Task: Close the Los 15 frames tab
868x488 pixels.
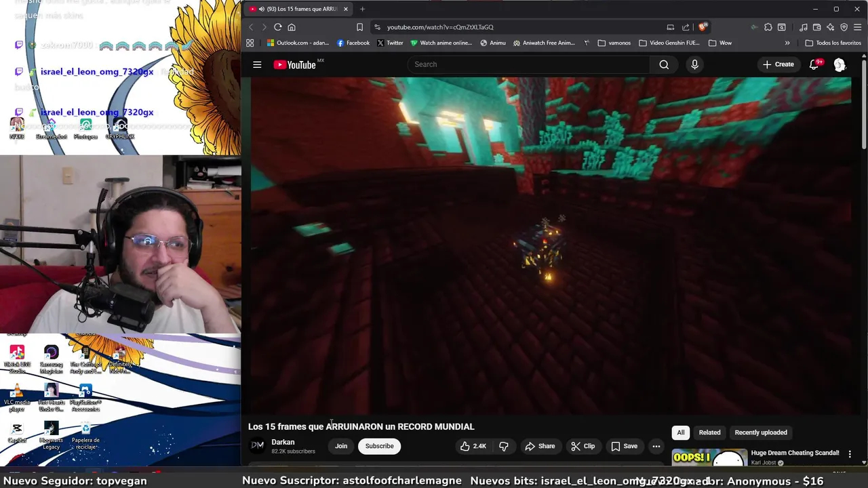Action: coord(345,9)
